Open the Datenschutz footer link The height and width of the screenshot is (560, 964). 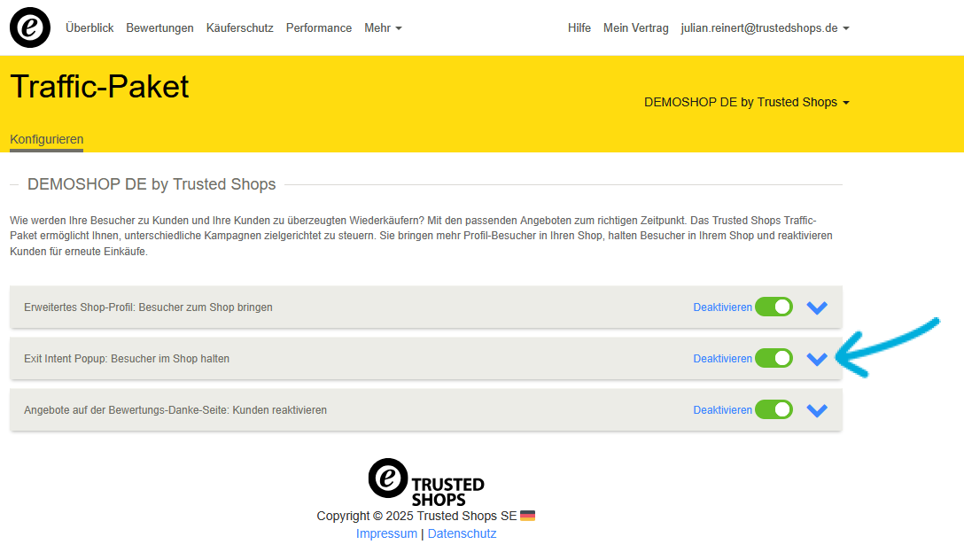tap(462, 533)
